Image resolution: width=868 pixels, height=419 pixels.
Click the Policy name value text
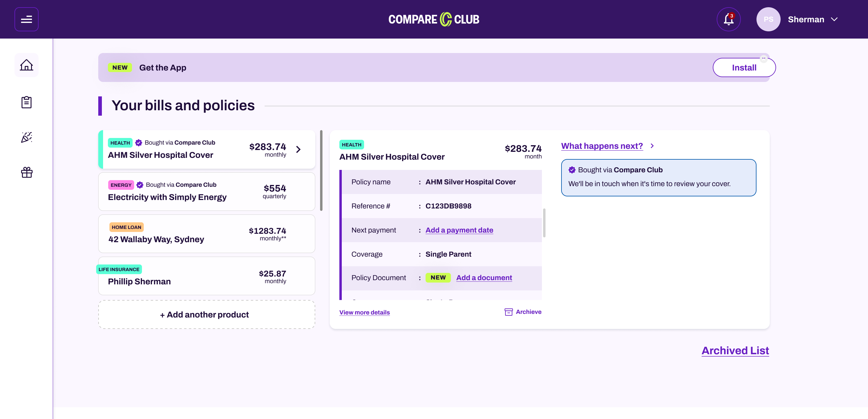click(470, 182)
